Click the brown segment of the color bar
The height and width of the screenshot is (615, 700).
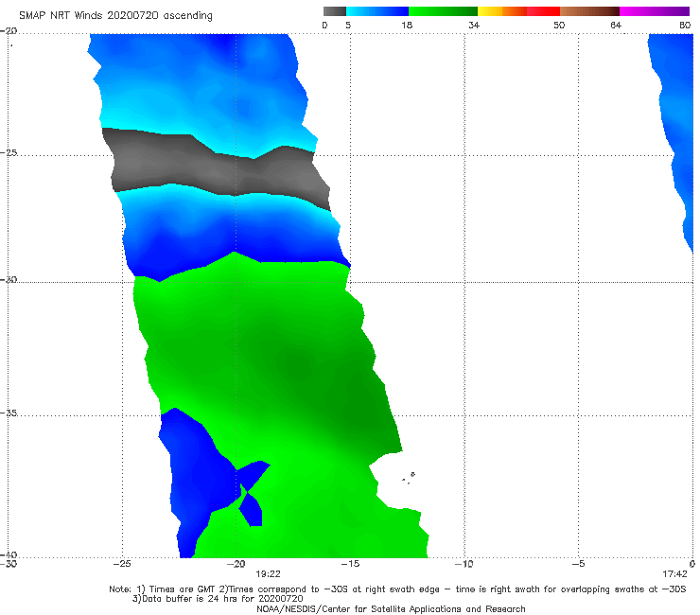[589, 11]
